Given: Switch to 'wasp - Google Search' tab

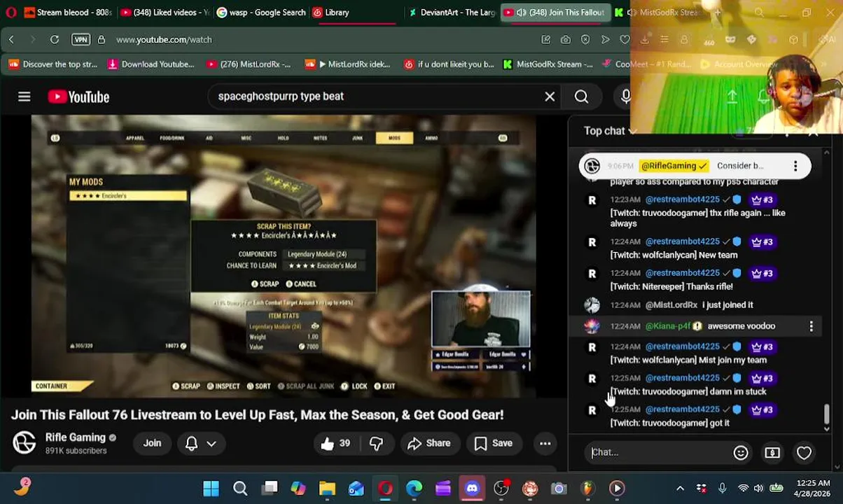Looking at the screenshot, I should [261, 12].
